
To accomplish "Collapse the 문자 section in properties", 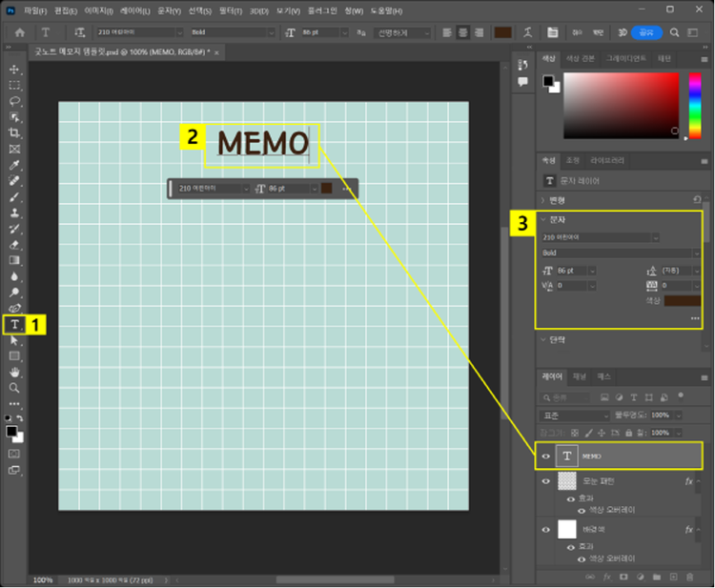I will click(543, 219).
